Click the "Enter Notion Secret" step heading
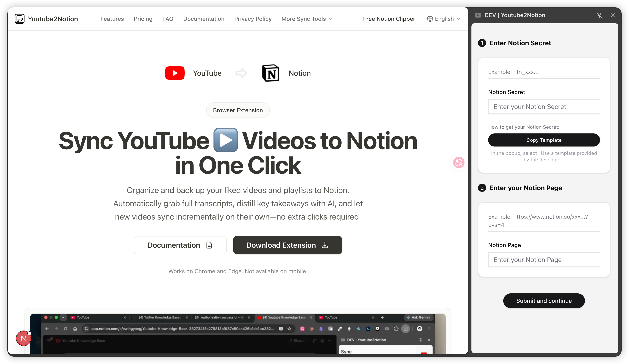629x364 pixels. tap(520, 43)
